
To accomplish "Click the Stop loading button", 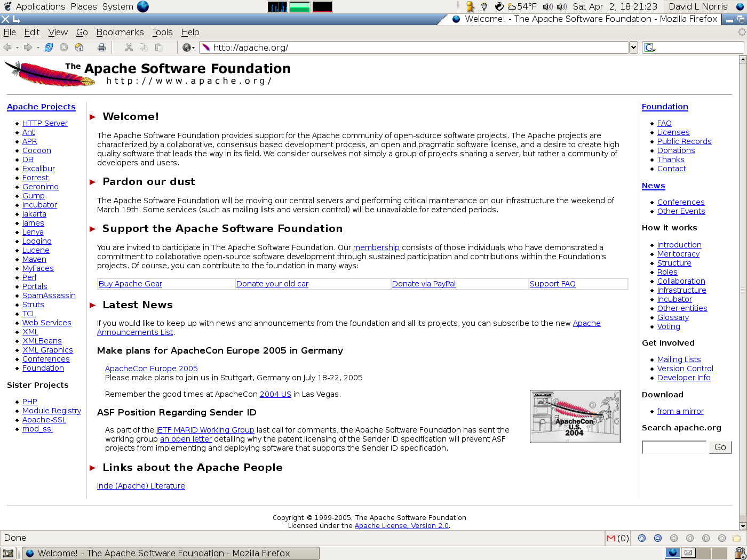I will pyautogui.click(x=64, y=47).
